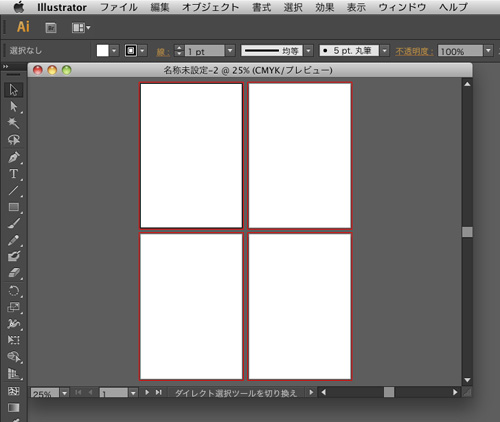
Task: Select the Rotate tool
Action: pyautogui.click(x=14, y=291)
